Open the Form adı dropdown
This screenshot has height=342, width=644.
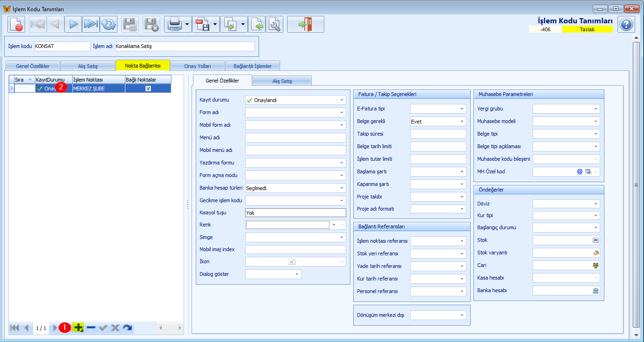(342, 112)
